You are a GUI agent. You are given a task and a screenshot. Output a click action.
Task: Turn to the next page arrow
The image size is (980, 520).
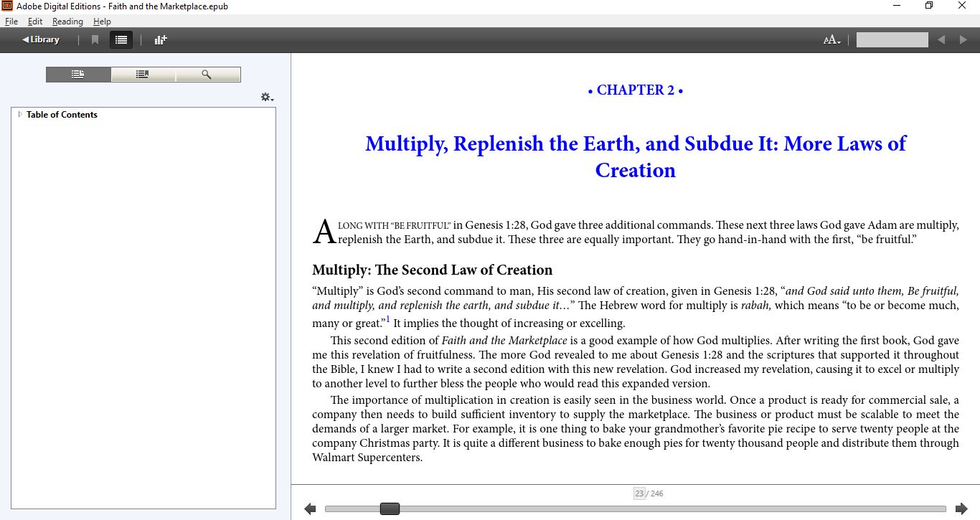coord(961,509)
